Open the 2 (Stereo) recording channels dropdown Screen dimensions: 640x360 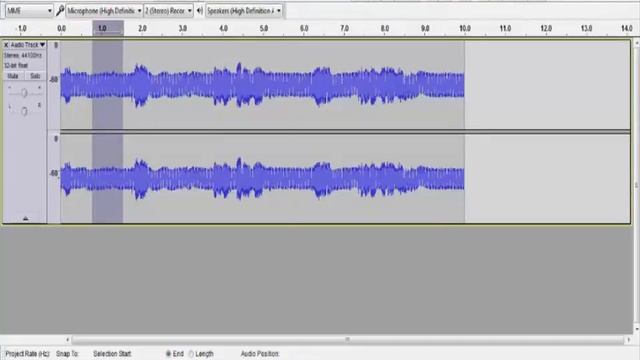168,11
